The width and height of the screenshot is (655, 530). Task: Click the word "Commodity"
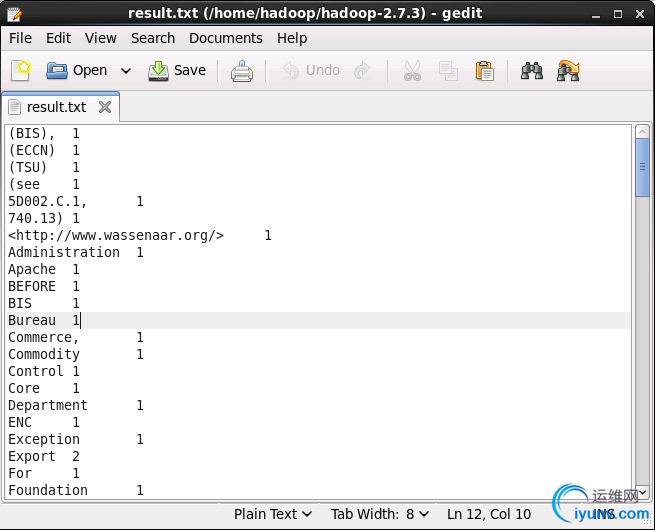tap(44, 355)
